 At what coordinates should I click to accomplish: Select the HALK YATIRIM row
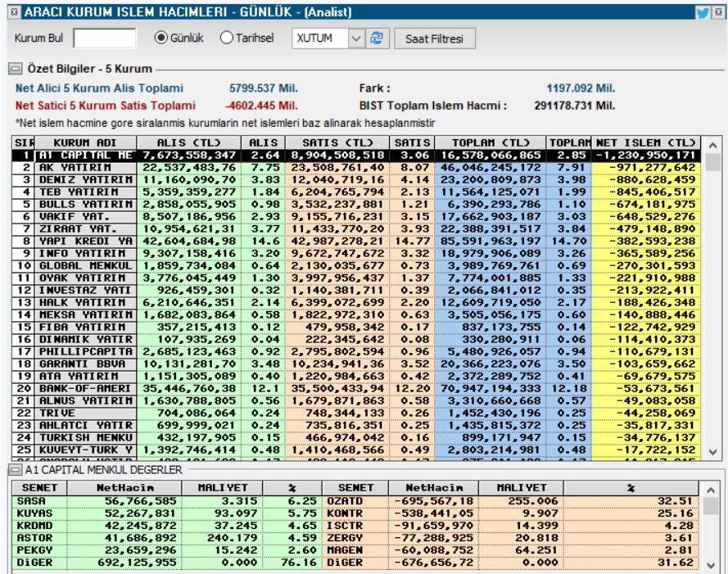(x=356, y=303)
